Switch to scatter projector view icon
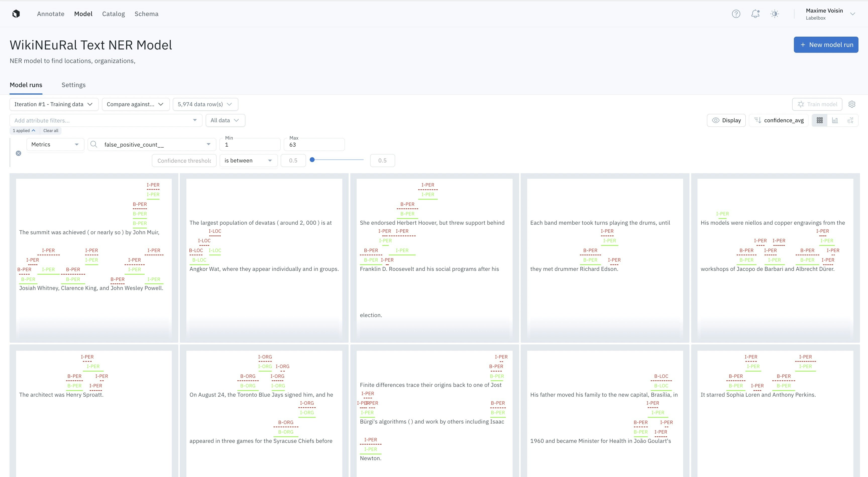Viewport: 868px width, 477px height. (850, 120)
